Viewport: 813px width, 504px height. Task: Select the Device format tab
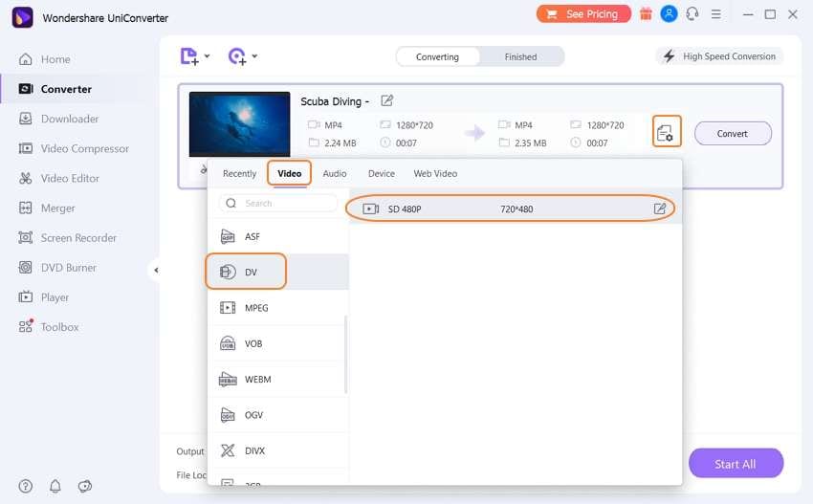pos(381,174)
